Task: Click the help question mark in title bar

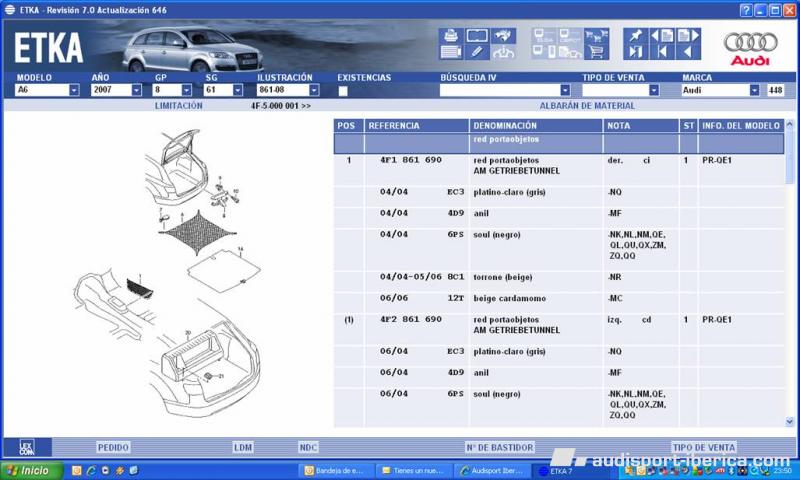Action: 745,10
